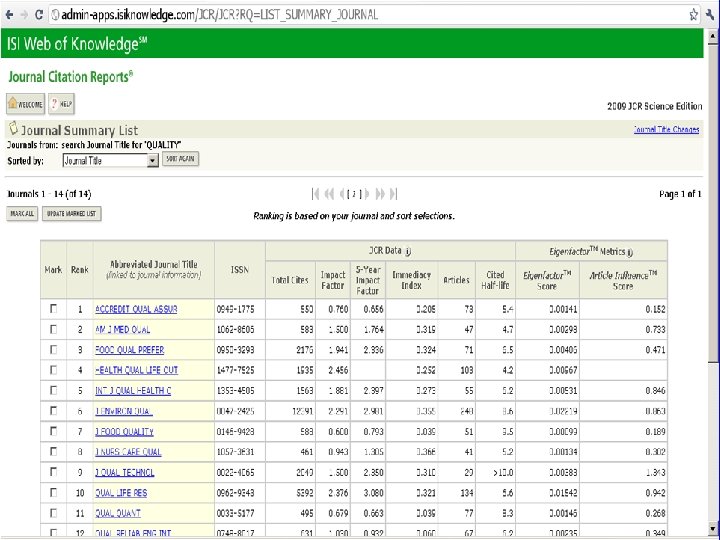720x540 pixels.
Task: Jump to the first page of results
Action: (315, 194)
